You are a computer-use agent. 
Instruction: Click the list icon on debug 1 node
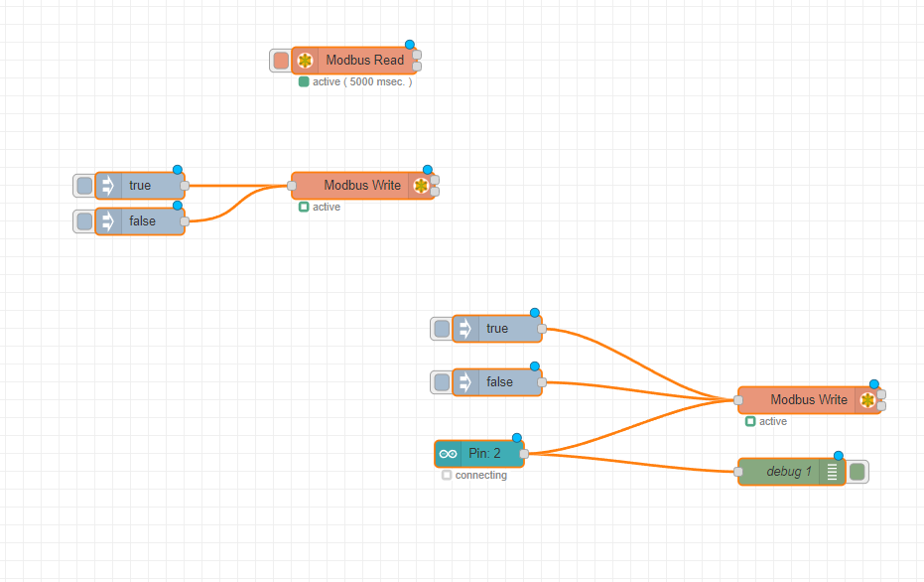tap(832, 472)
